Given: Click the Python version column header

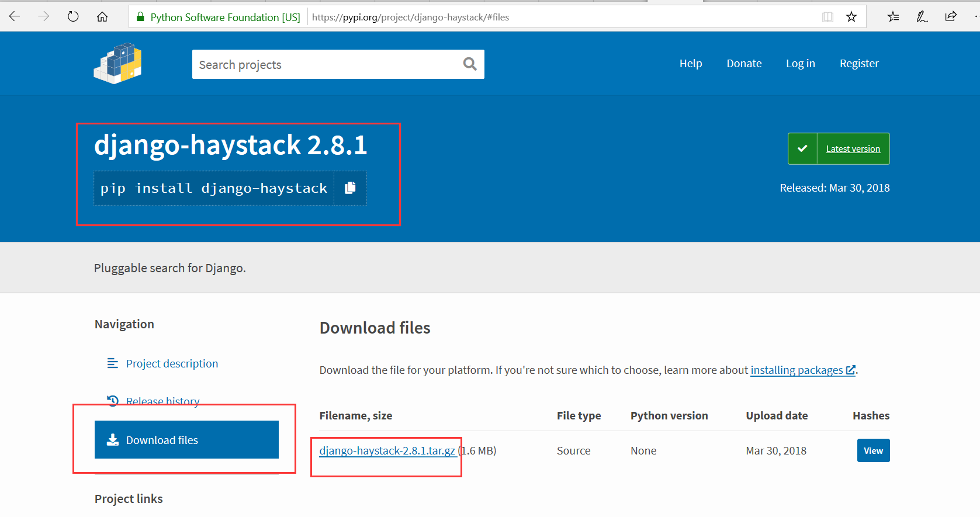Looking at the screenshot, I should tap(669, 415).
